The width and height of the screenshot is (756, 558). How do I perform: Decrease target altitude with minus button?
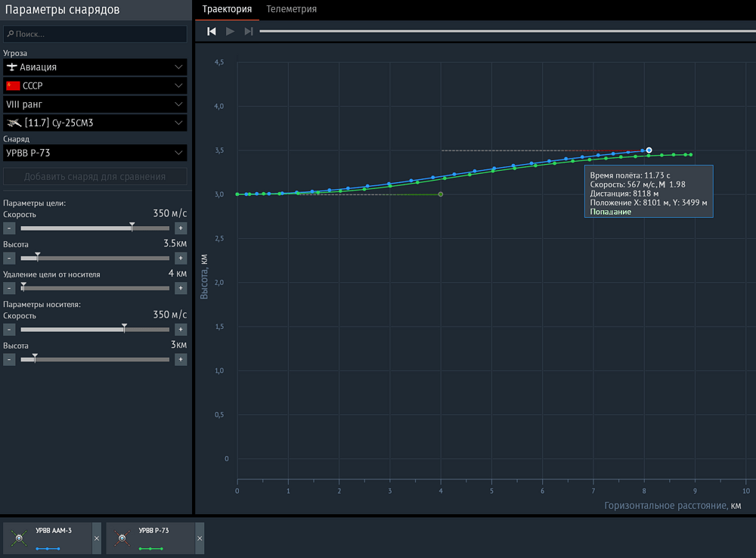[9, 258]
